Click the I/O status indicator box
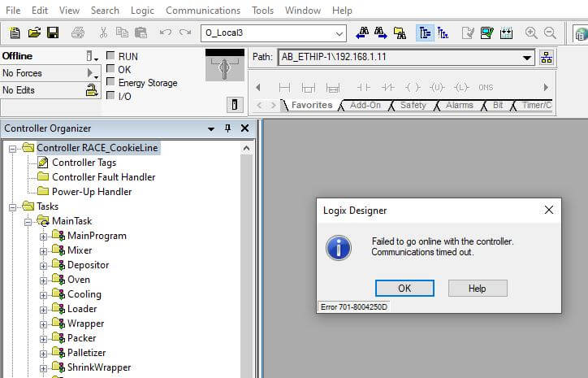 coord(110,95)
